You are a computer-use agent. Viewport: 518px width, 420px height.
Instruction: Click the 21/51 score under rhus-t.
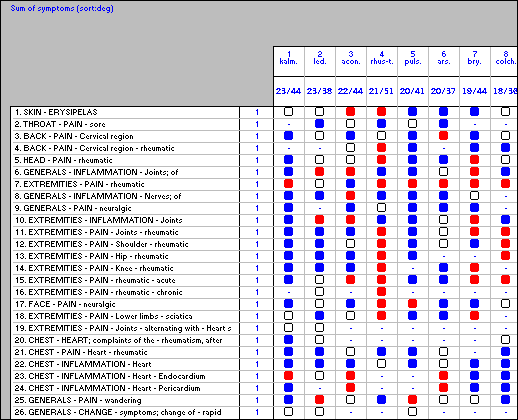click(381, 91)
